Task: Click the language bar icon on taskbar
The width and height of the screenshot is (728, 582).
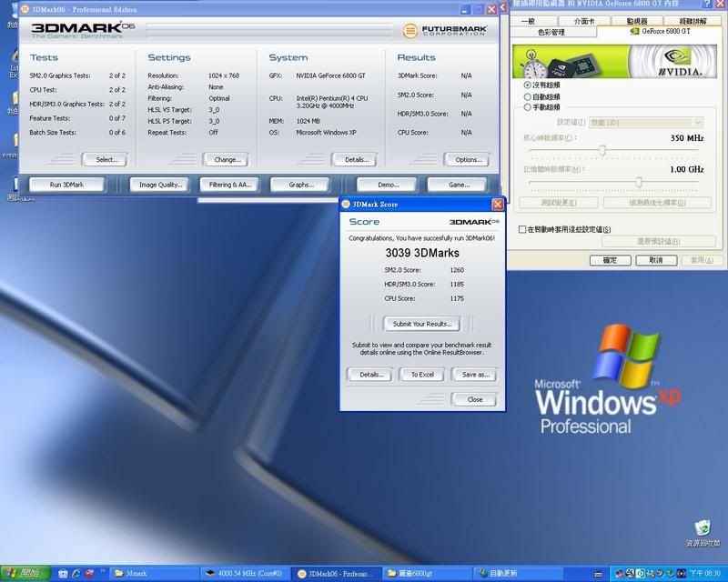Action: point(599,575)
